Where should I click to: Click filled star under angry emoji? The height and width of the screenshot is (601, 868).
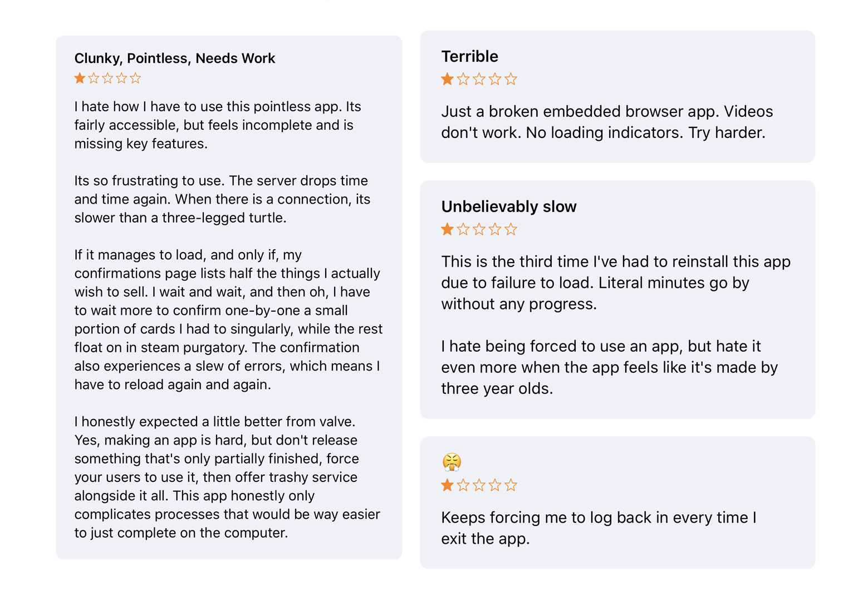tap(447, 485)
